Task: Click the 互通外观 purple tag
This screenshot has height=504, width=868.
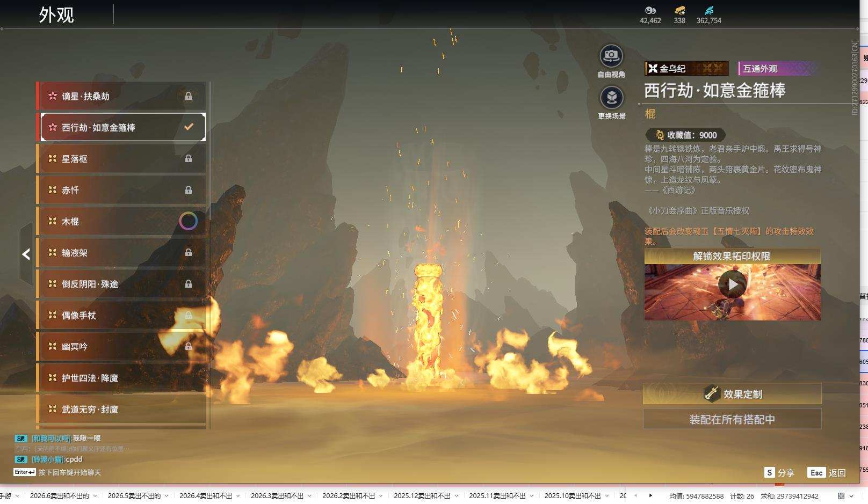Action: [x=778, y=68]
